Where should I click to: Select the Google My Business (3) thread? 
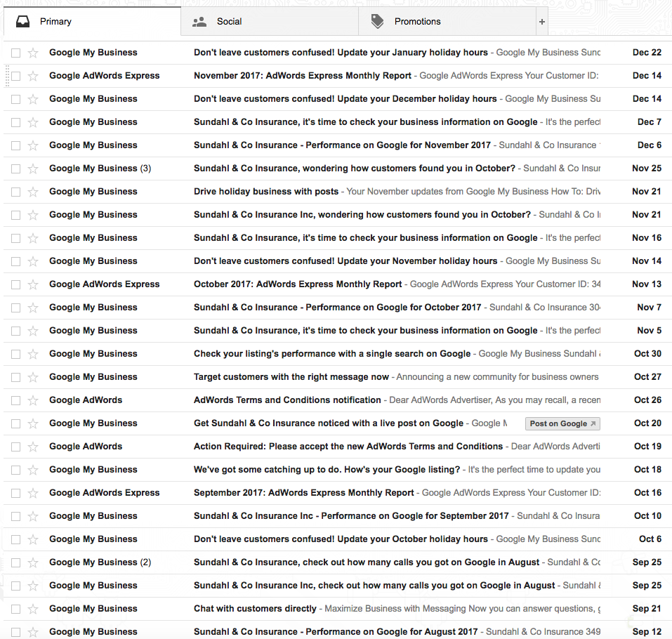coord(16,169)
